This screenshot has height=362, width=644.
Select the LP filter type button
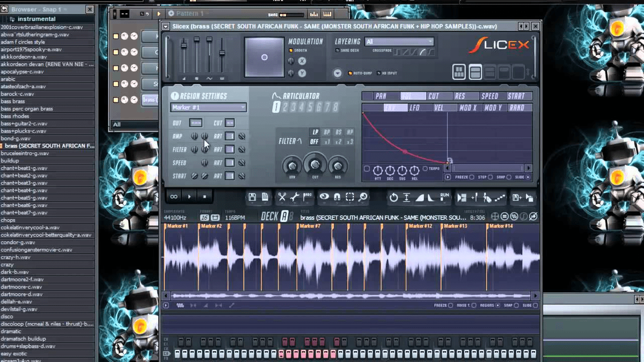pyautogui.click(x=314, y=132)
